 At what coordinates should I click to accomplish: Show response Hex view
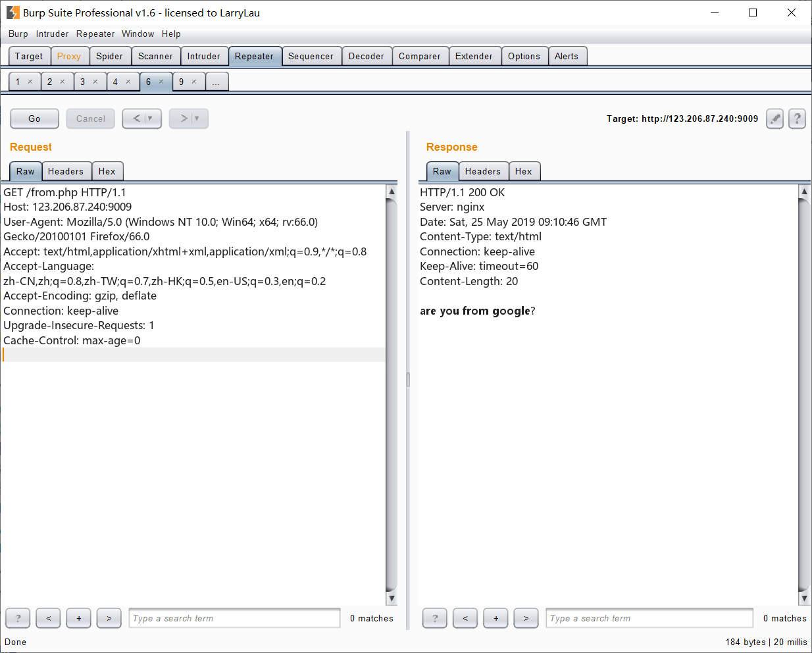pos(524,171)
